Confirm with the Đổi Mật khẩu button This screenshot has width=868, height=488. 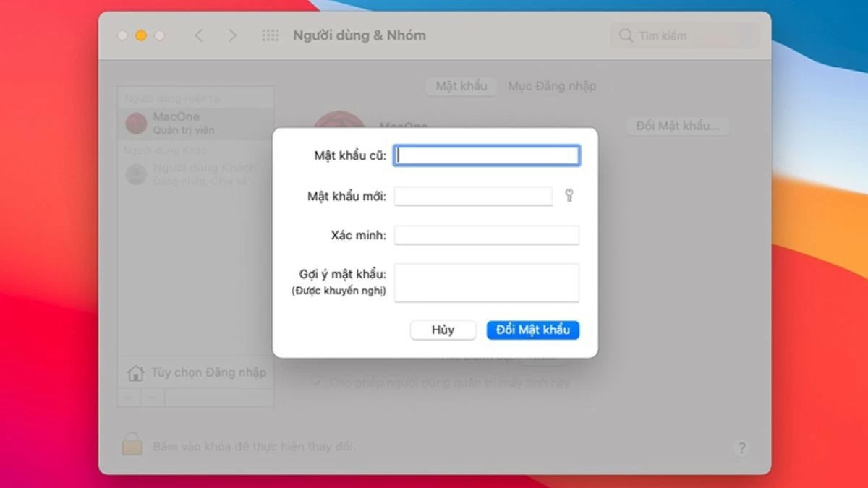click(533, 330)
